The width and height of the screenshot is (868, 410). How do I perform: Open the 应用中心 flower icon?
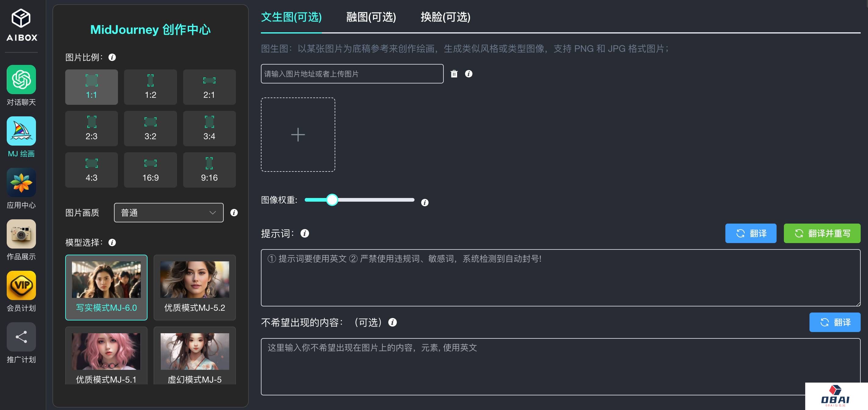click(21, 182)
